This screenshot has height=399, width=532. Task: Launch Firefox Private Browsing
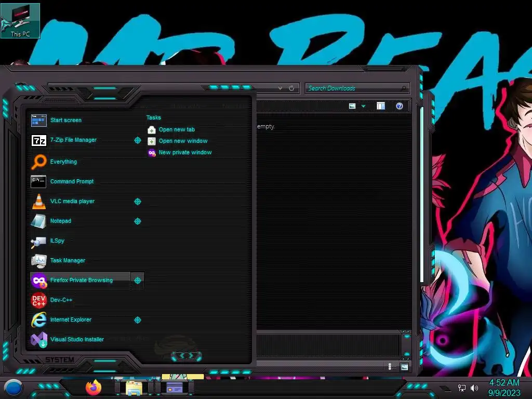click(80, 280)
